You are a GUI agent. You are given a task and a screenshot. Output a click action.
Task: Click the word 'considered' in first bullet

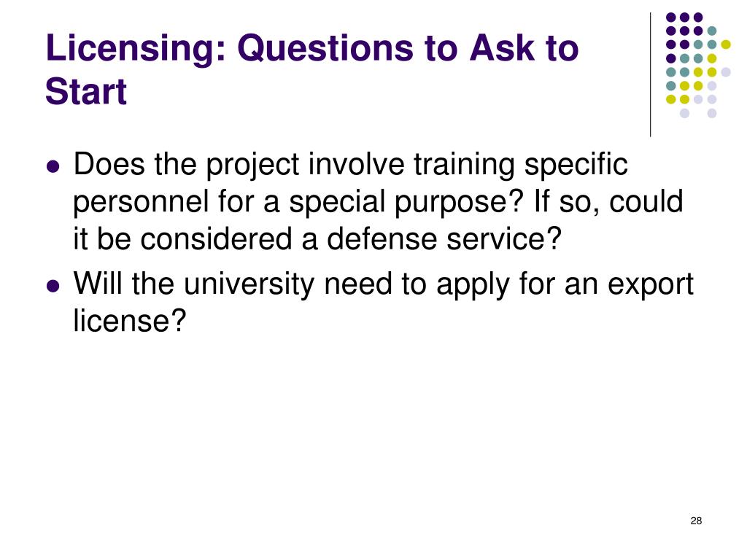click(x=216, y=238)
